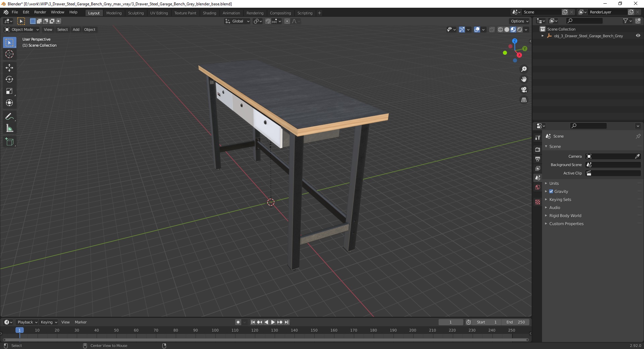644x349 pixels.
Task: Open the Playback dropdown
Action: [x=27, y=322]
